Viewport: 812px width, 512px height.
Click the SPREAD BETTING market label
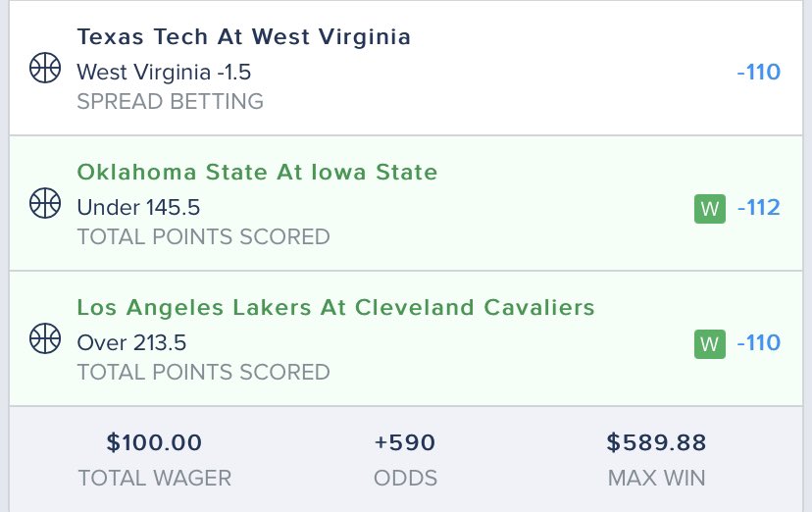(171, 101)
